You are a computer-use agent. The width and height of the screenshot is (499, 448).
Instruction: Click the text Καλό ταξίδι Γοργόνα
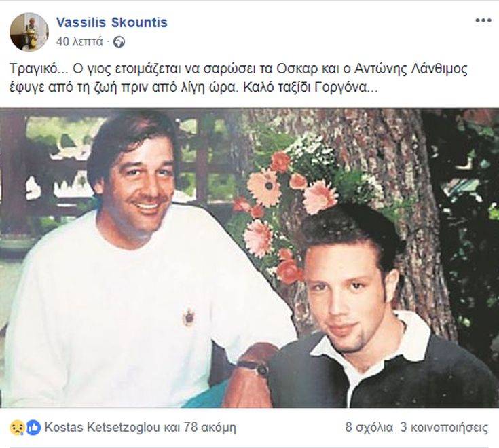[x=310, y=87]
